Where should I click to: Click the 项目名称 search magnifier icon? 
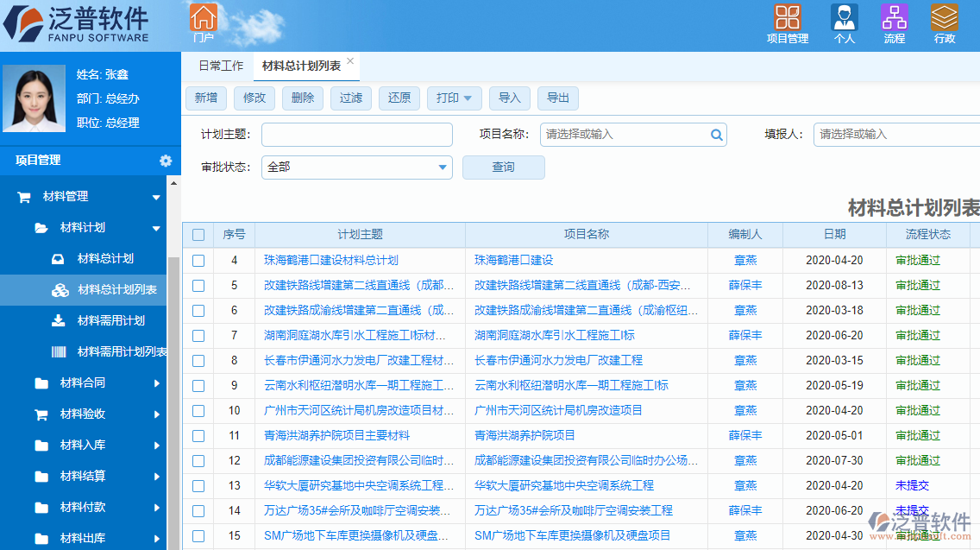[716, 135]
